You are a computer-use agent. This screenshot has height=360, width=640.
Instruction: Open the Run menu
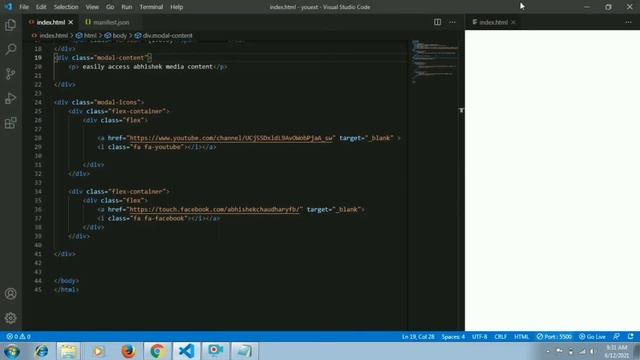tap(127, 7)
